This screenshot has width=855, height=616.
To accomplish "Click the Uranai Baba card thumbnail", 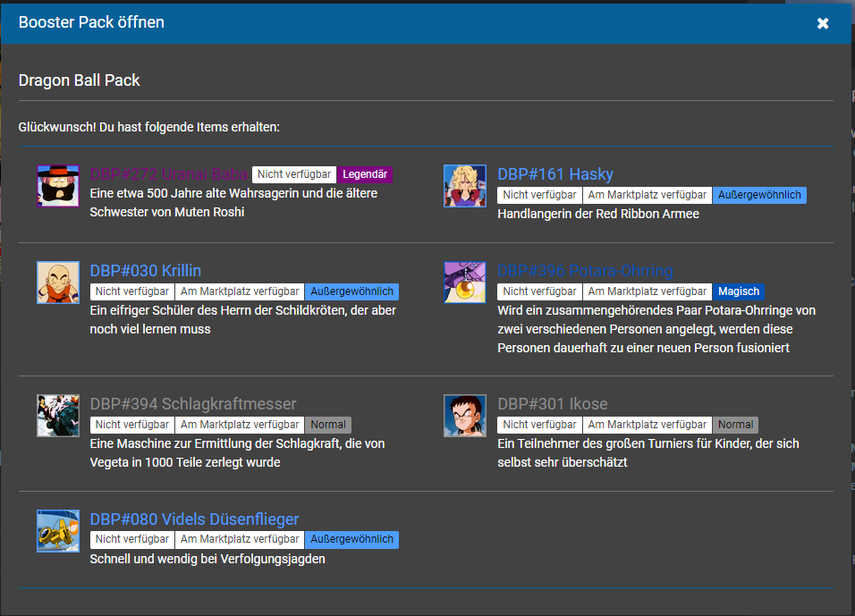I will click(x=58, y=186).
